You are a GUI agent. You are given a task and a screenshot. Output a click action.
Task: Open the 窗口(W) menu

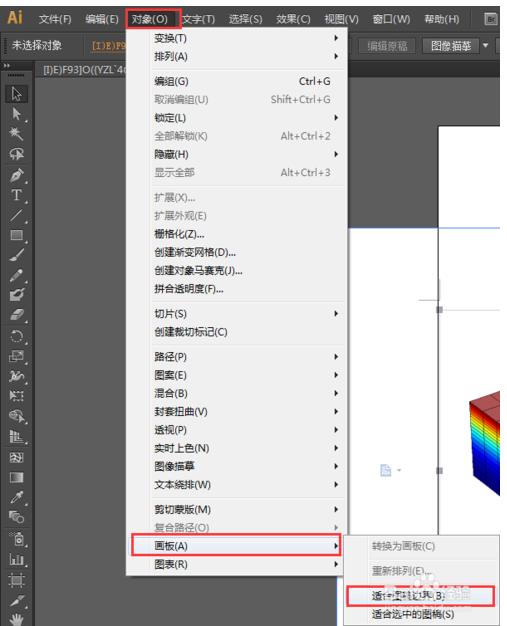click(391, 19)
